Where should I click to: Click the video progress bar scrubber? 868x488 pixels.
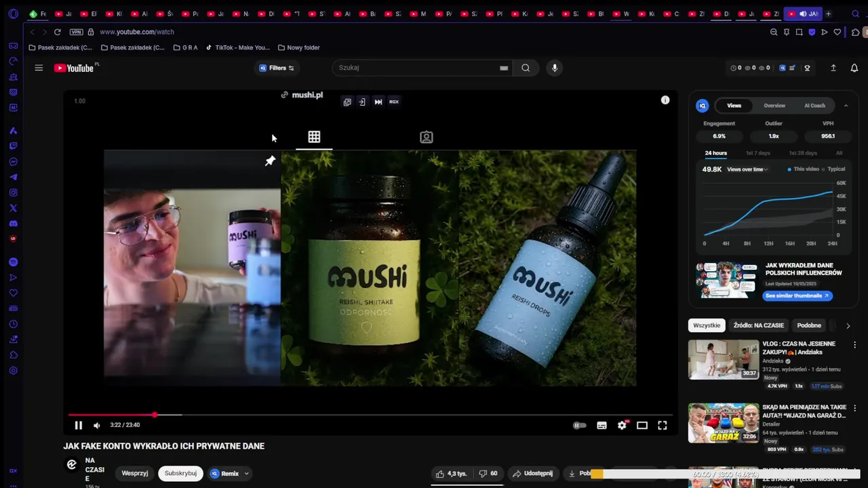pyautogui.click(x=155, y=415)
